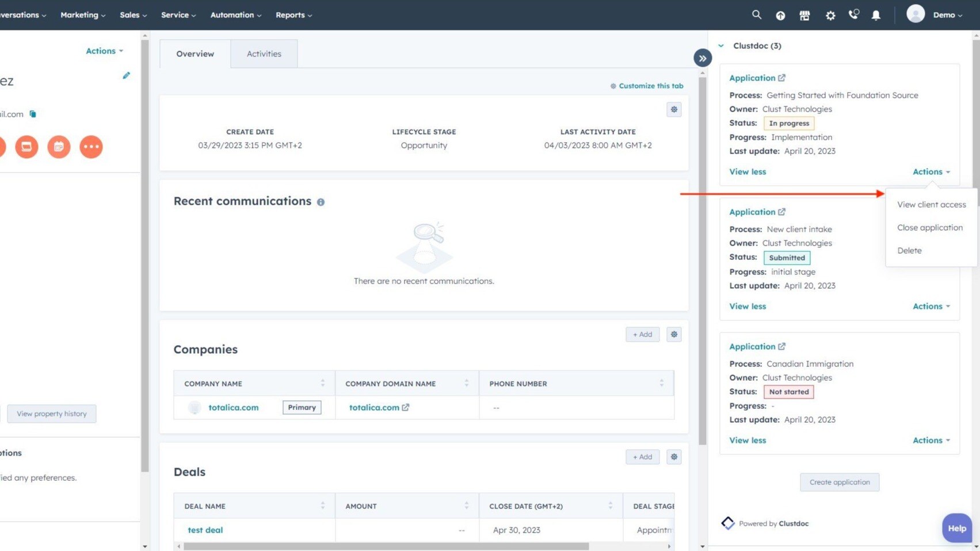
Task: Collapse the right sidebar with double-arrow button
Action: [702, 58]
